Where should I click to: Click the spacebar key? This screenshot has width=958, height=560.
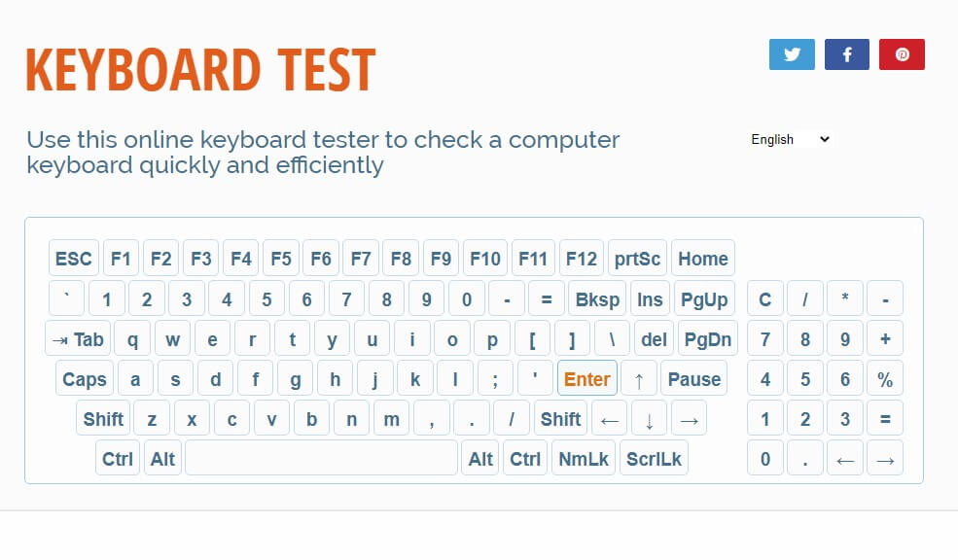[x=321, y=459]
